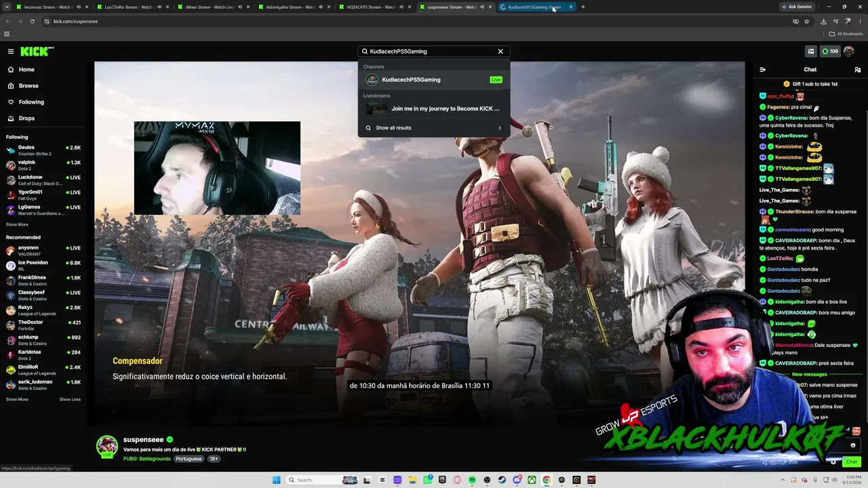This screenshot has width=868, height=488.
Task: Click New messages in chat
Action: pos(810,374)
